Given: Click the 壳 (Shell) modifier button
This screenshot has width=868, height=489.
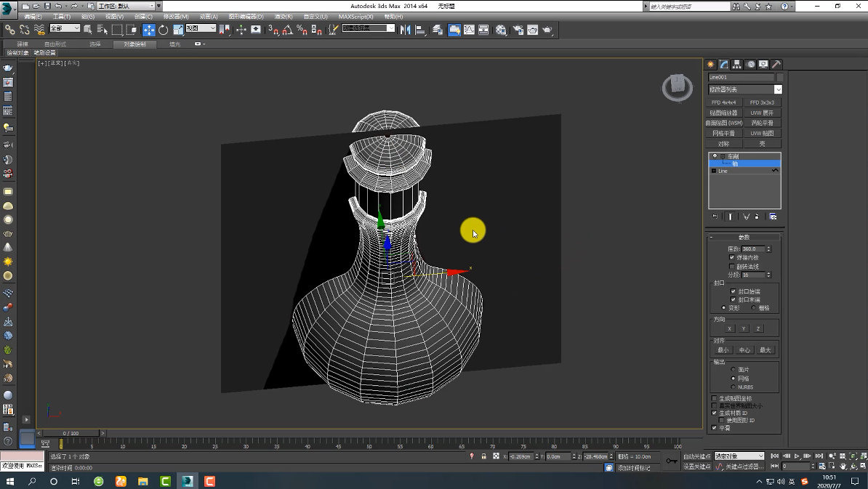Looking at the screenshot, I should click(763, 144).
